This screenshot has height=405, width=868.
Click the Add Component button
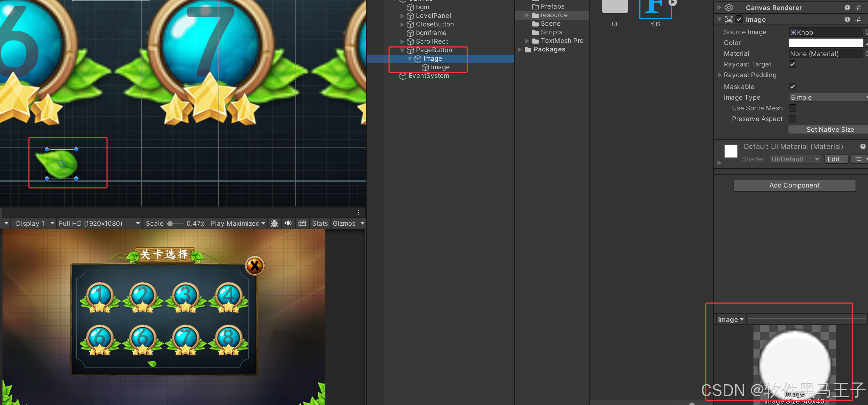click(x=794, y=185)
